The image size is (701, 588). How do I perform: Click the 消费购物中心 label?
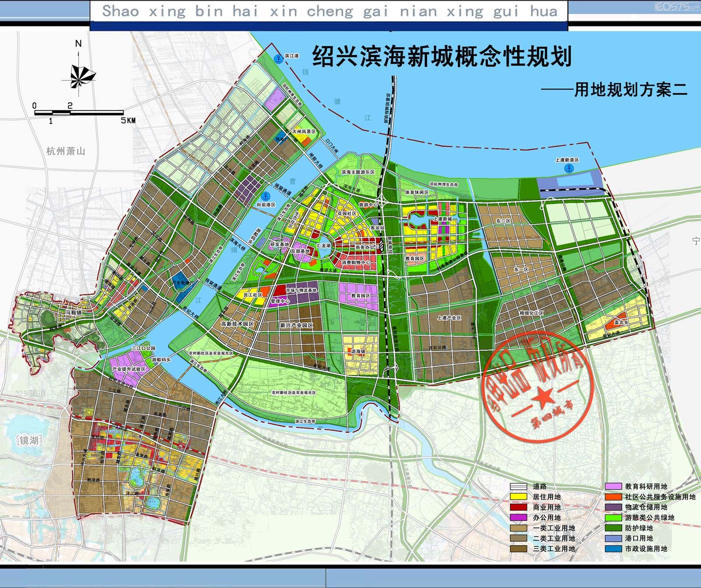[356, 263]
